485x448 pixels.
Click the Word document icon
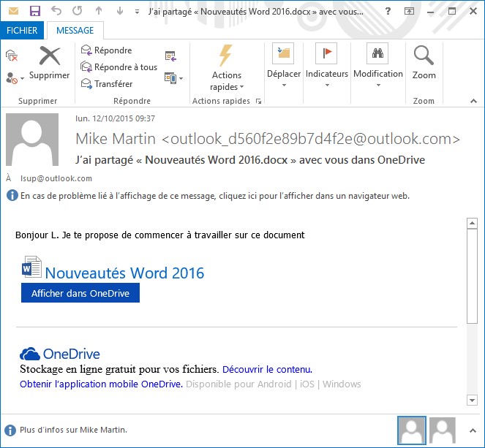[x=31, y=267]
